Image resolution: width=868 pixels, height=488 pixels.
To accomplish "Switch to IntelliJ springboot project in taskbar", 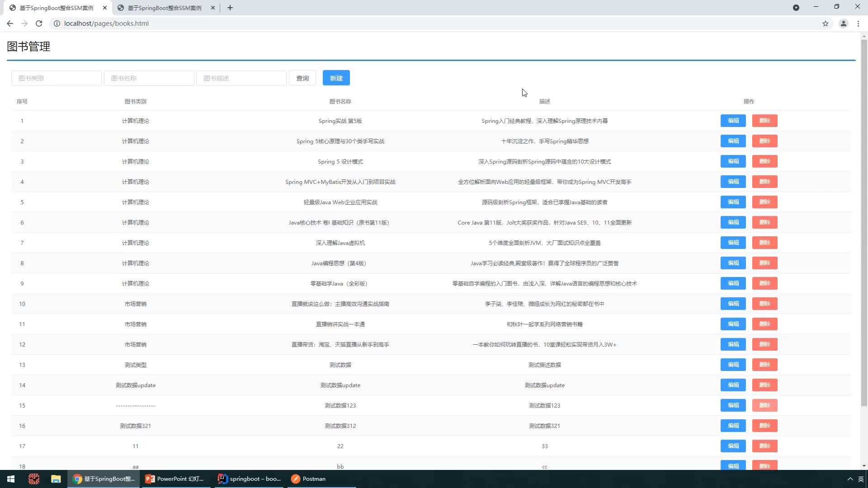I will pos(250,479).
